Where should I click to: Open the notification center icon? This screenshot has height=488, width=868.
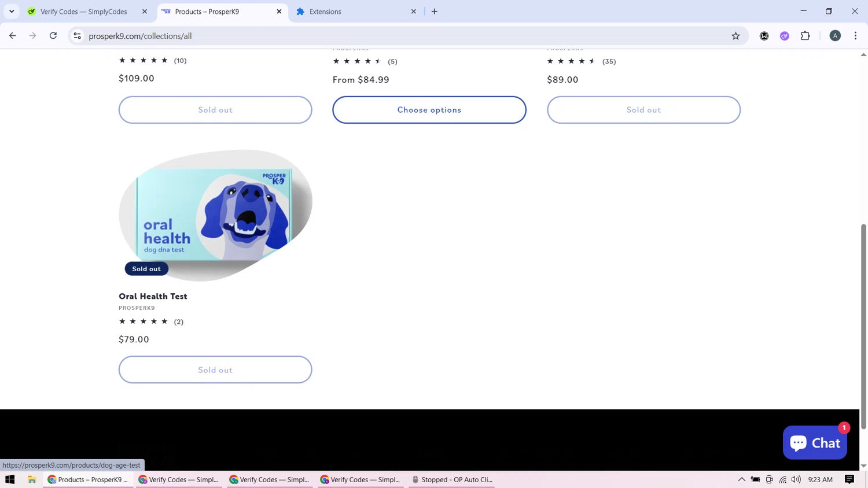click(849, 479)
